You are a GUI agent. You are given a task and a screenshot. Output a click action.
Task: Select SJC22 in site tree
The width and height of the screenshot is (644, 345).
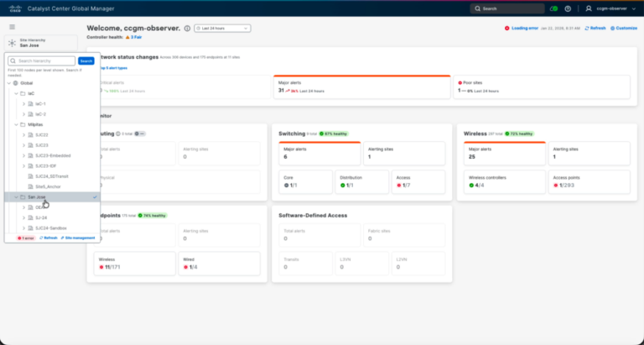pos(42,135)
